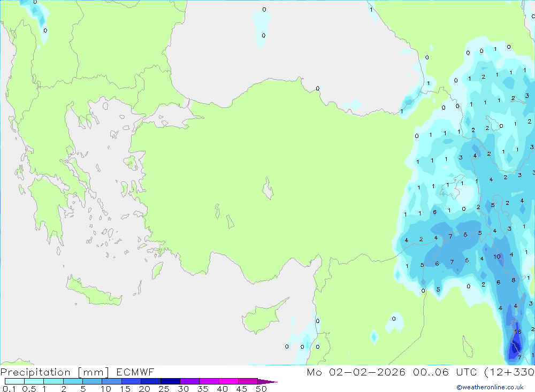Viewport: 535px width, 392px height.
Task: Click the '16' precipitation value on map
Action: (x=517, y=332)
